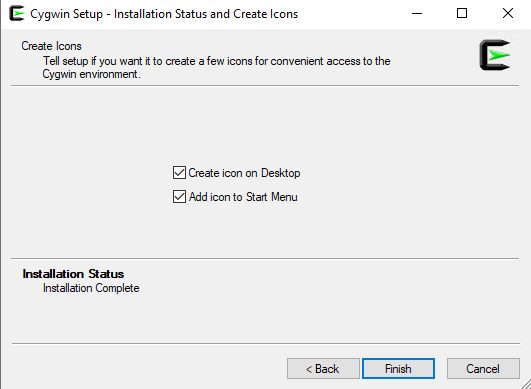Viewport: 531px width, 389px height.
Task: Click the Installation Complete status text
Action: coord(91,288)
